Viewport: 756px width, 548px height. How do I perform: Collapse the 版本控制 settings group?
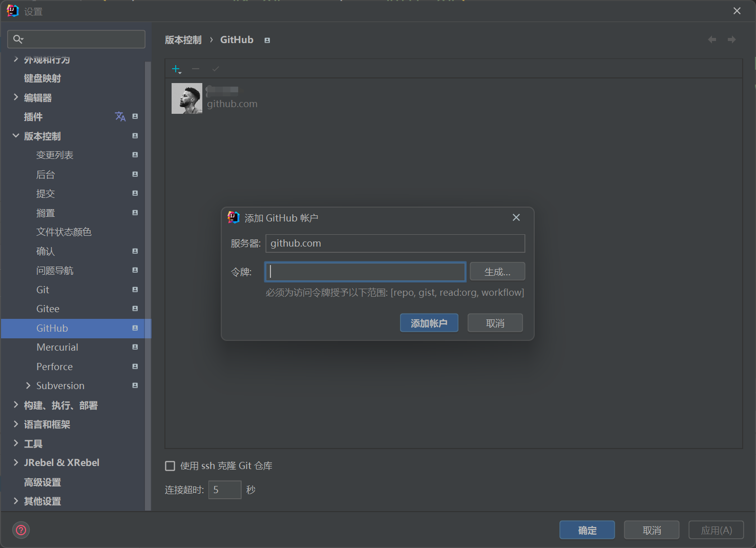16,136
